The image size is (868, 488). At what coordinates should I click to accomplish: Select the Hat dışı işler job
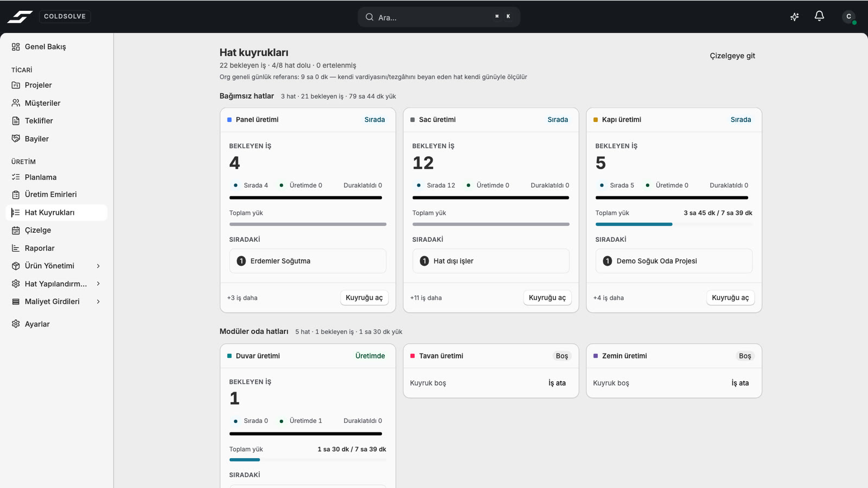click(x=491, y=261)
